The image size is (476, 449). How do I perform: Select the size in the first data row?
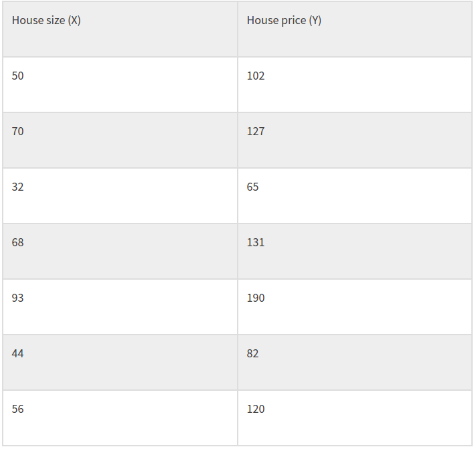coord(18,76)
